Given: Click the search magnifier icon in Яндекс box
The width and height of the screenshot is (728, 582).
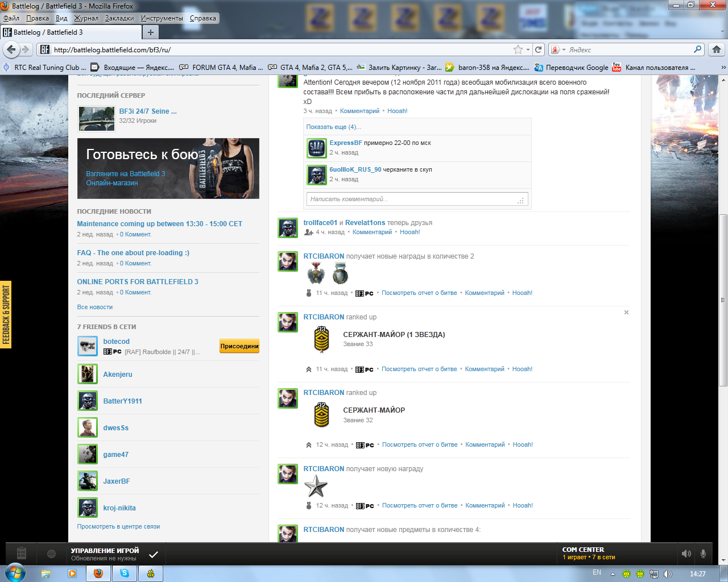Looking at the screenshot, I should coord(698,49).
